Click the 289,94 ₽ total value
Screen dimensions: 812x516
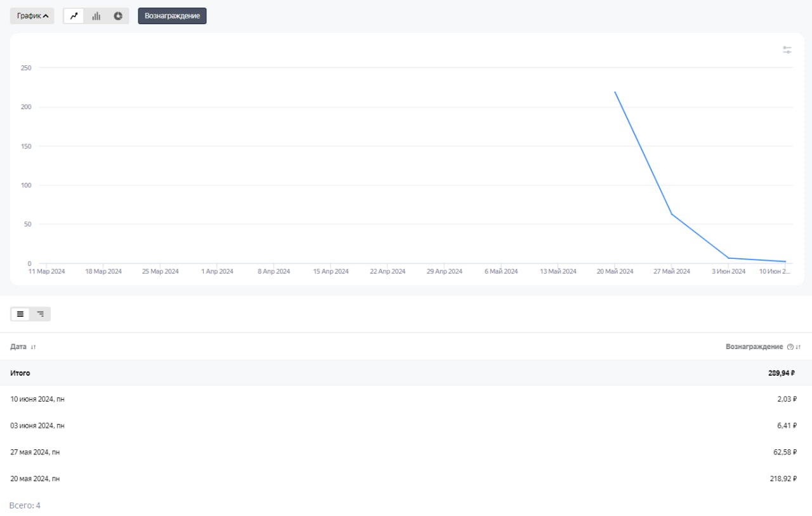781,373
